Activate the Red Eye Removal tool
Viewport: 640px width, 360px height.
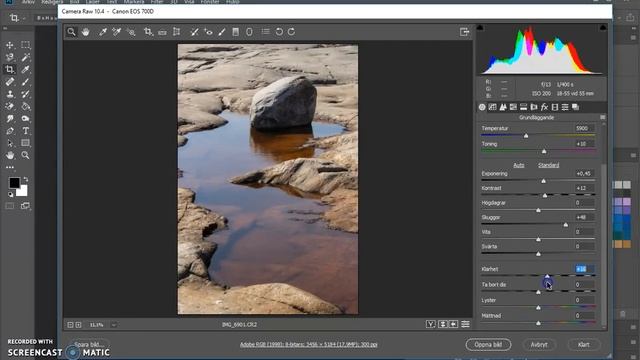click(208, 32)
